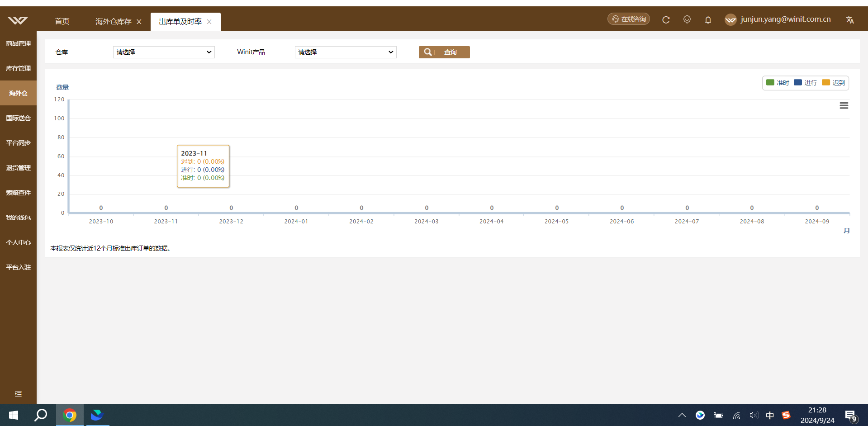Click the 2023-12 axis label

[x=231, y=222]
